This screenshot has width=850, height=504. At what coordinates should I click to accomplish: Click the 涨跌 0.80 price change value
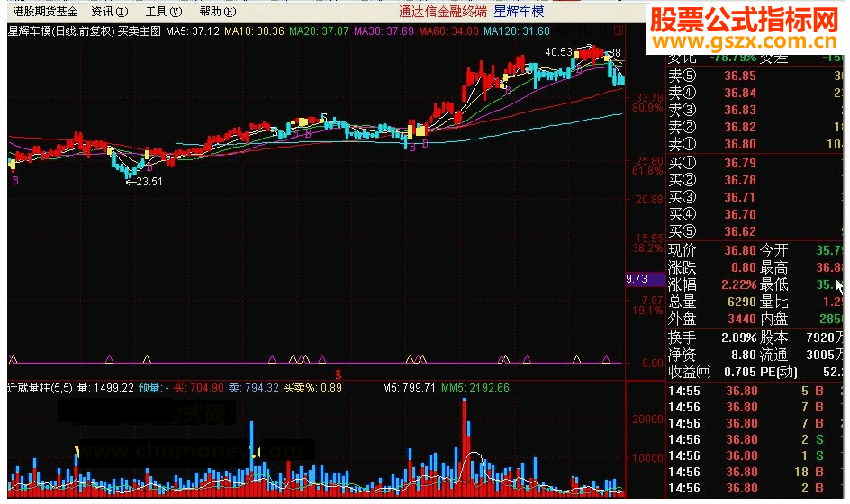[743, 267]
